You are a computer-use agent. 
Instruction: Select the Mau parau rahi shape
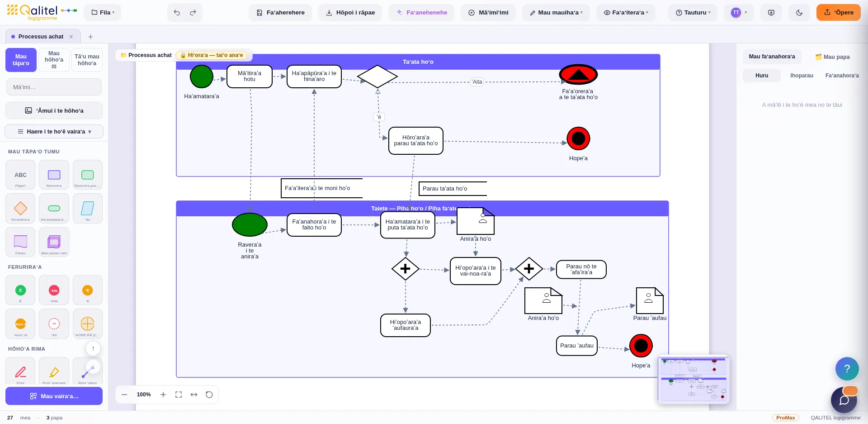tap(54, 242)
